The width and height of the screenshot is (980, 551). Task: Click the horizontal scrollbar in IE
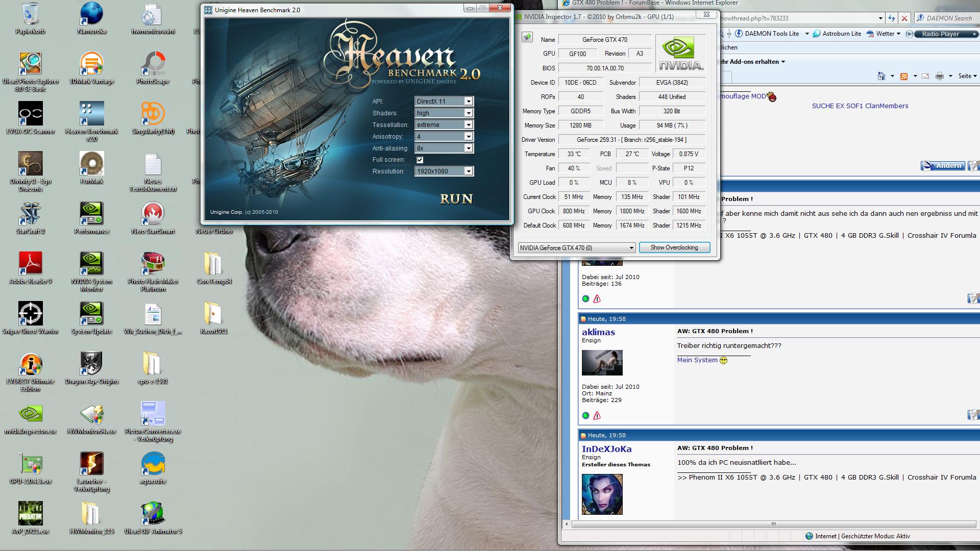(773, 524)
